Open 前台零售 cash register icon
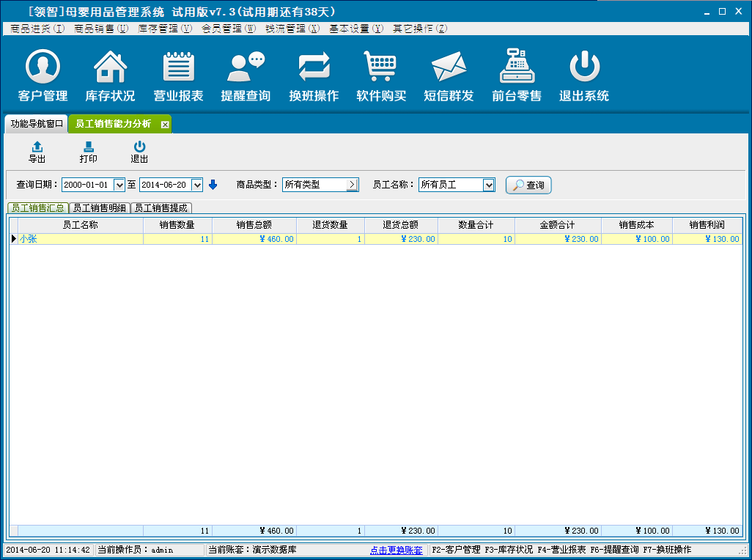The width and height of the screenshot is (752, 560). coord(517,76)
